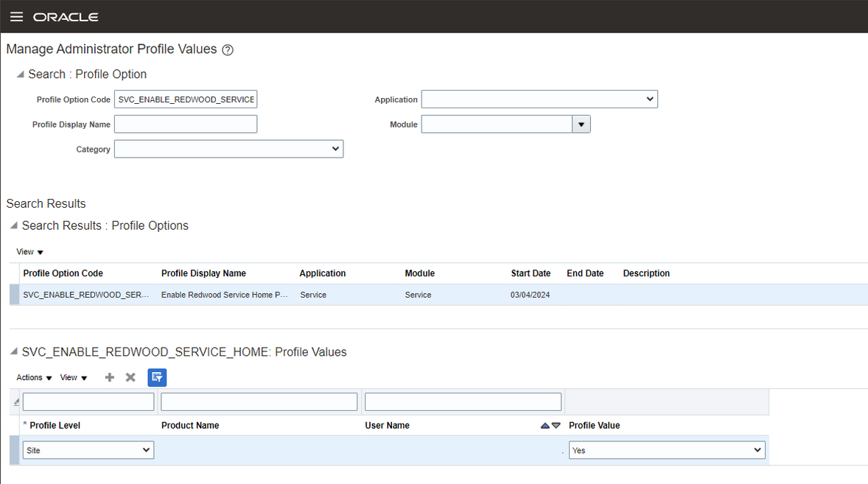868x484 pixels.
Task: Click the Module column header in results
Action: (419, 273)
